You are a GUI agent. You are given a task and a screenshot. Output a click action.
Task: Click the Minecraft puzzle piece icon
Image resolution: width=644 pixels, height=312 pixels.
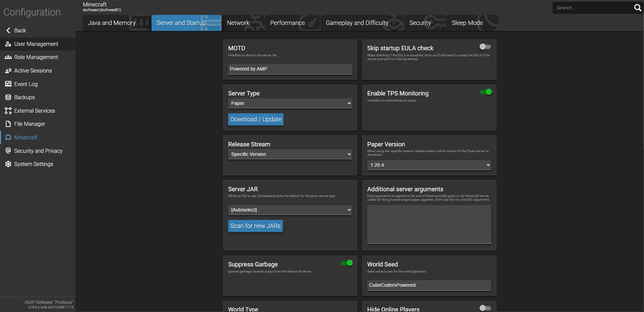(x=8, y=137)
